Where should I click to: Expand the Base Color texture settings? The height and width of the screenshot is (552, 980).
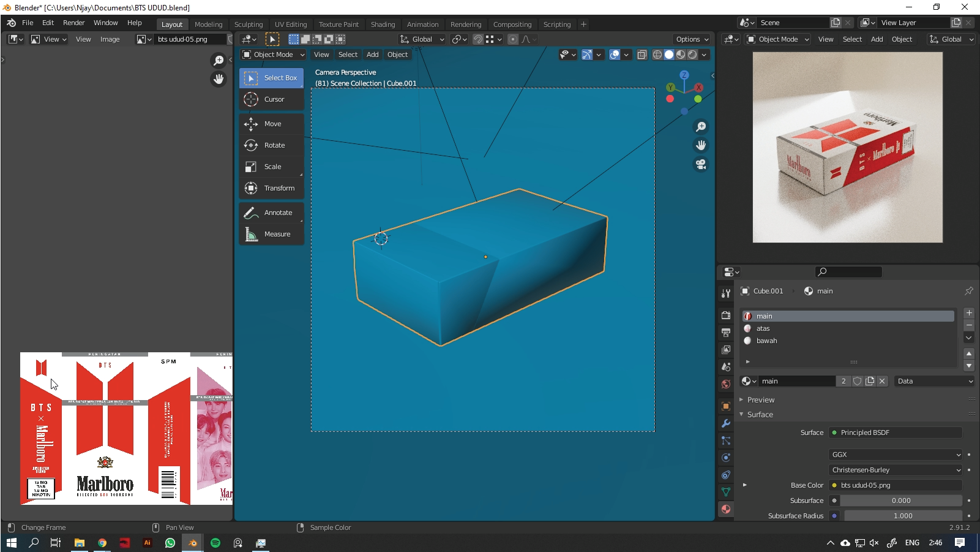click(x=745, y=485)
